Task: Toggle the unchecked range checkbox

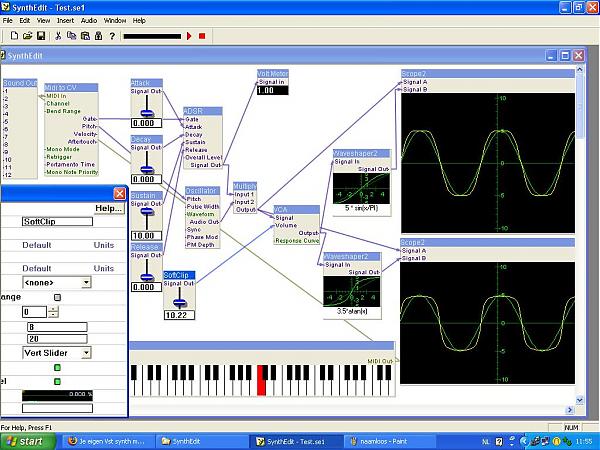Action: tap(57, 297)
